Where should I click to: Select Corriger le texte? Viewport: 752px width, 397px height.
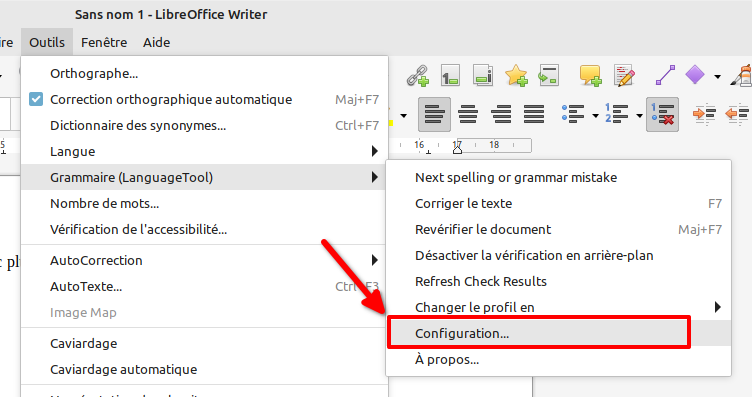click(559, 203)
